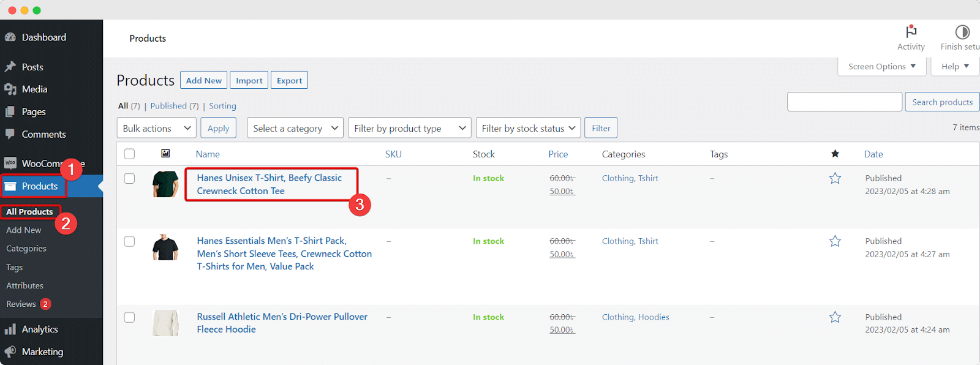Screen dimensions: 980x365
Task: Sort products by SKU column
Action: [x=393, y=154]
